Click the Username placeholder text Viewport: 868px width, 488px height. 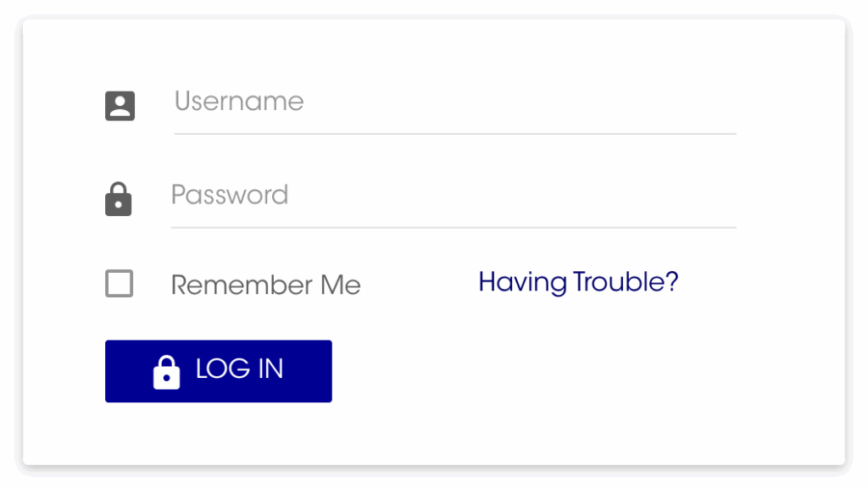tap(239, 102)
